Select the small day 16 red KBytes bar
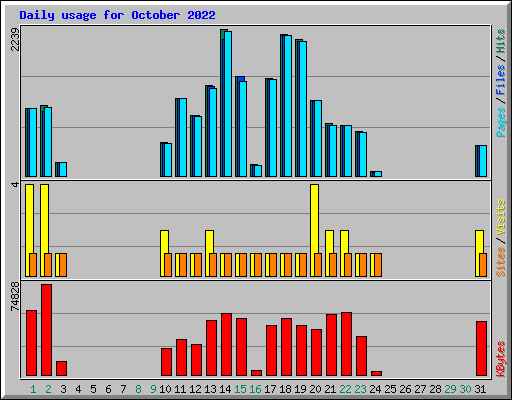Screen dimensions: 512x400 click(256, 373)
